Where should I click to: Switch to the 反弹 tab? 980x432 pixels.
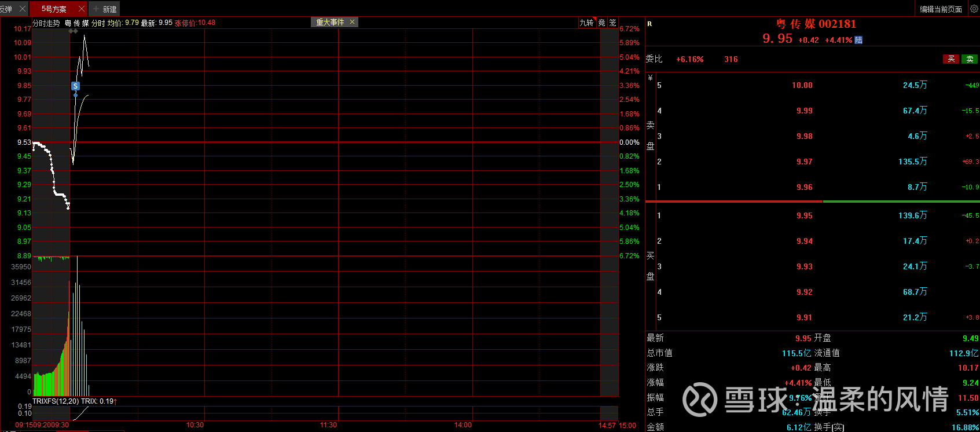[6, 9]
